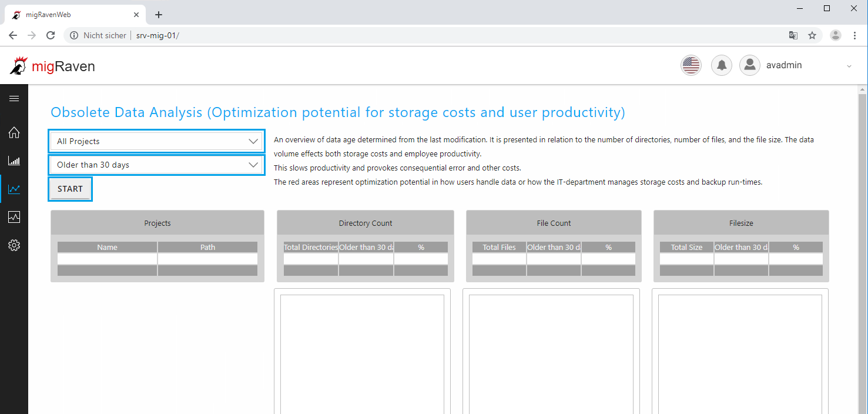Expand the avadmin user menu chevron
The image size is (868, 414).
pyautogui.click(x=849, y=66)
